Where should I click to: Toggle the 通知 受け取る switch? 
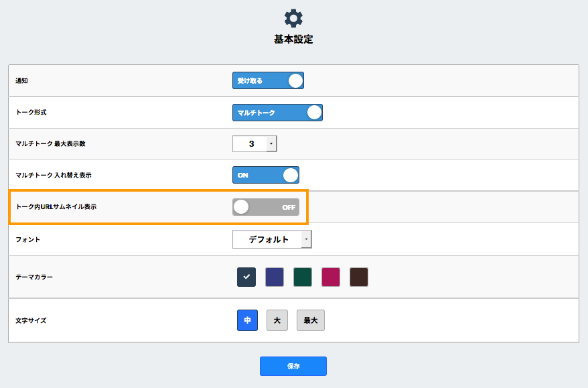268,81
